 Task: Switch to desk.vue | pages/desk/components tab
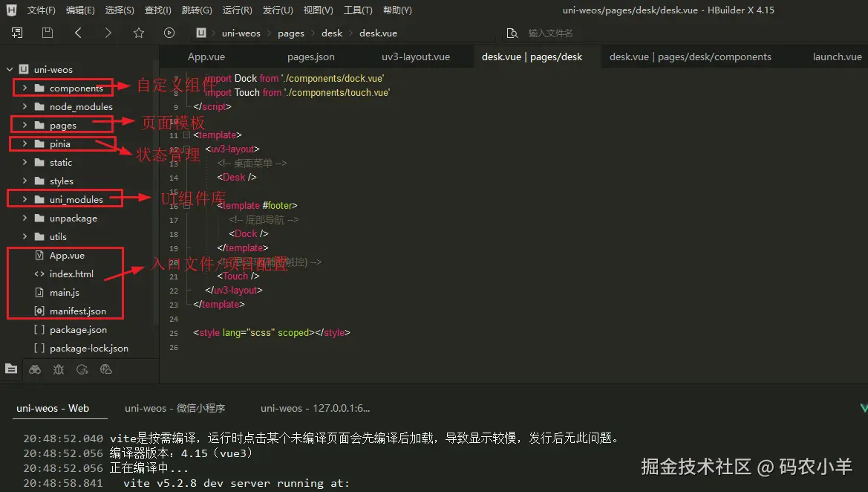point(691,56)
